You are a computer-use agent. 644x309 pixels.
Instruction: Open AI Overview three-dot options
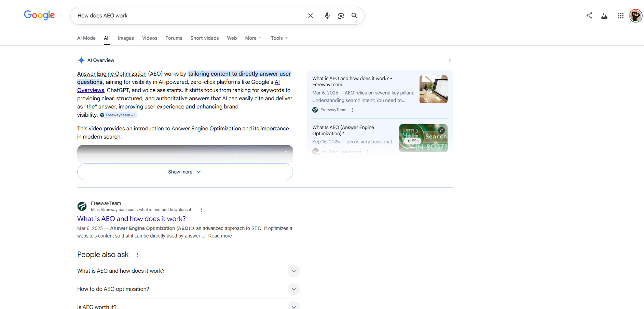click(x=450, y=61)
